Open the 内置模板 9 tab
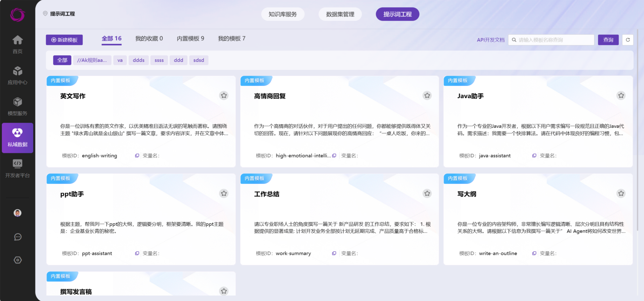This screenshot has width=644, height=301. (x=191, y=39)
